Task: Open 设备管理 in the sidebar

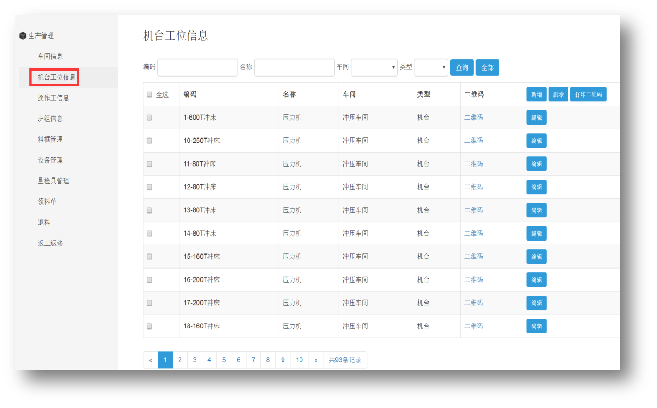Action: pyautogui.click(x=50, y=160)
